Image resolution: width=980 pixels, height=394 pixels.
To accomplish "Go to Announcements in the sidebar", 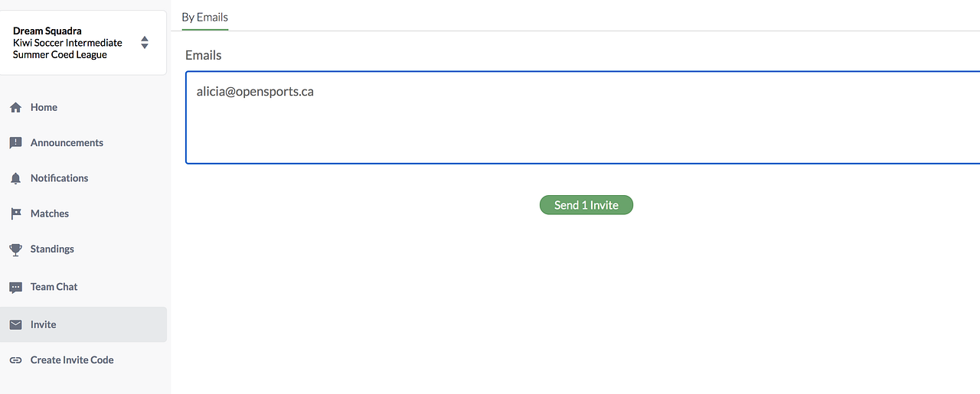I will click(x=67, y=143).
